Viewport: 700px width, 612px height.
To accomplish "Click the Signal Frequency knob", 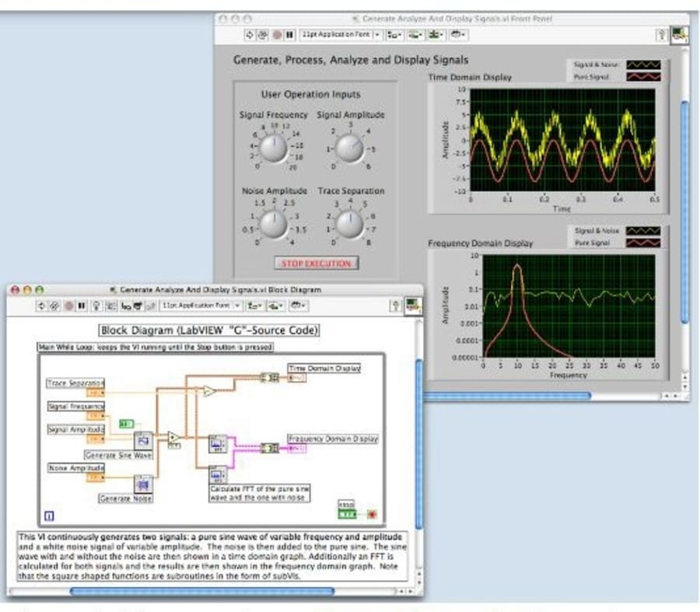I will tap(274, 148).
